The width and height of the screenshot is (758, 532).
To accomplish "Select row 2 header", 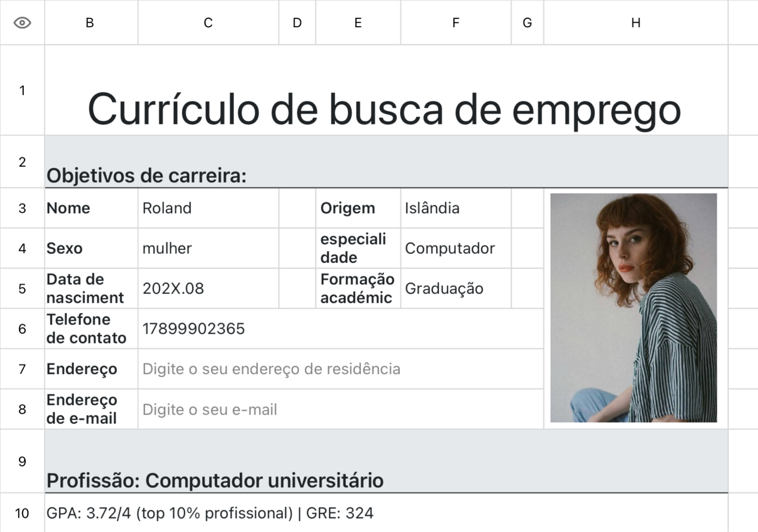I will point(22,162).
